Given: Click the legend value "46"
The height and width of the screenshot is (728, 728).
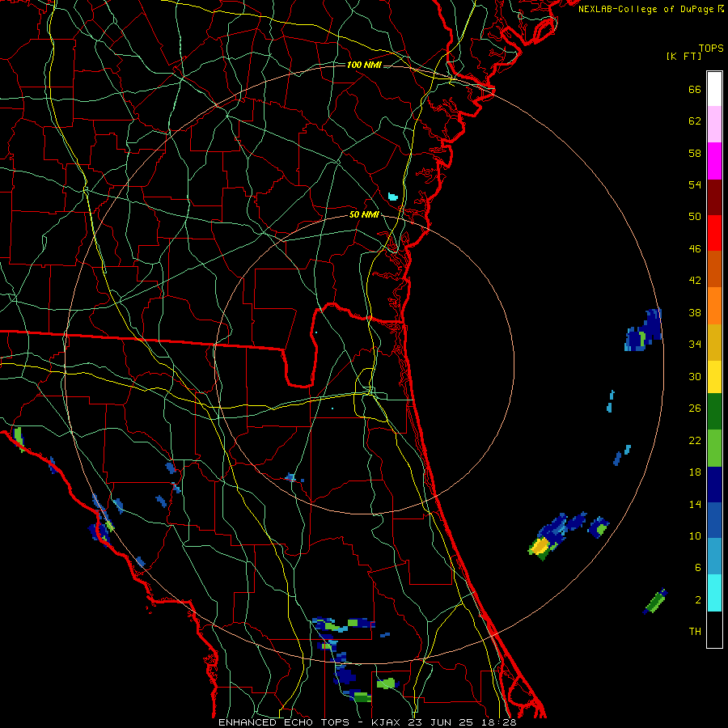Looking at the screenshot, I should click(x=695, y=249).
